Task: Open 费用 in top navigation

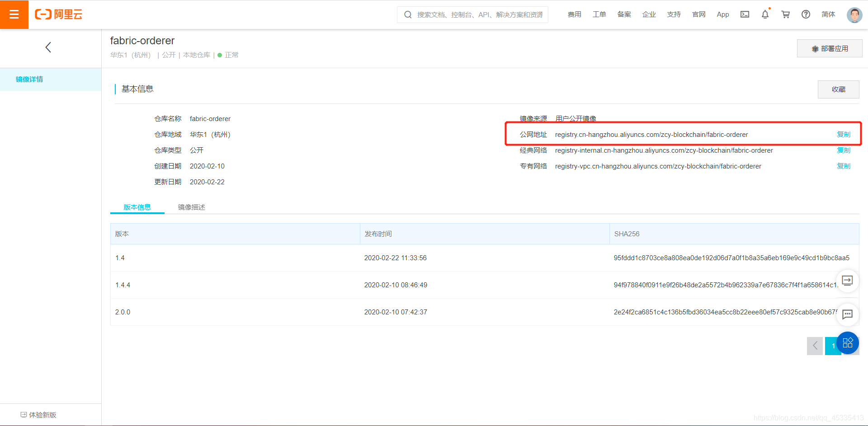Action: (x=574, y=14)
